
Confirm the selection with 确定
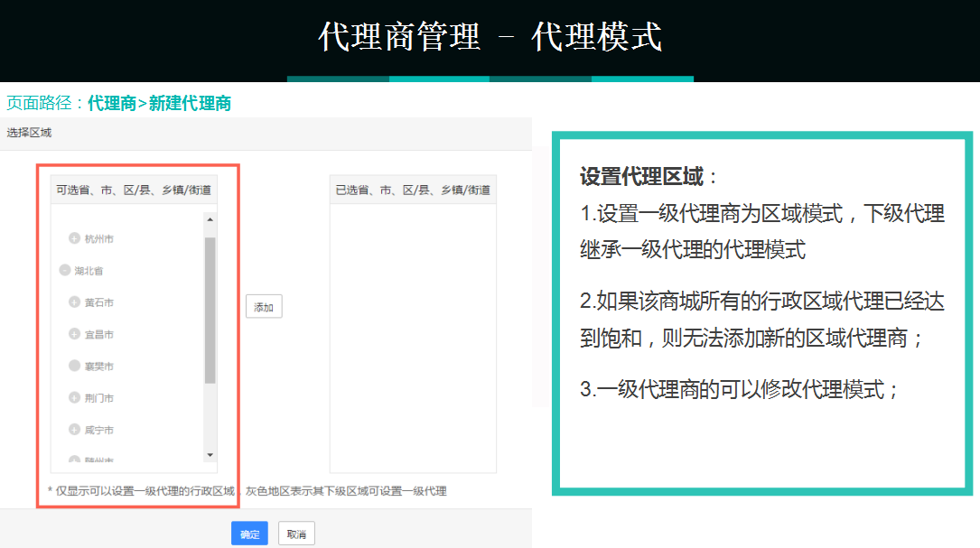coord(249,534)
